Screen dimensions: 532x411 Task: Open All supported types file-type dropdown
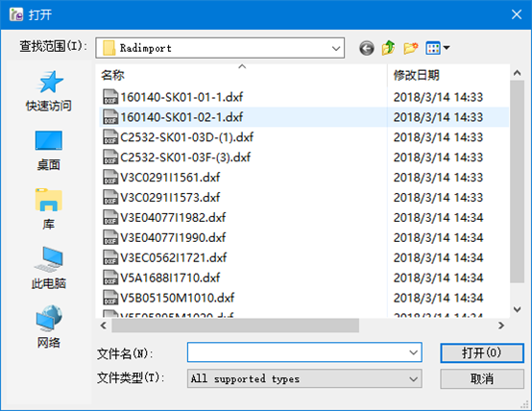pyautogui.click(x=304, y=378)
